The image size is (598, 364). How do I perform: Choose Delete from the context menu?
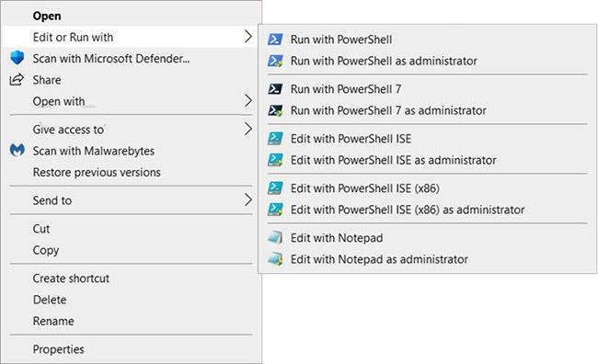click(x=132, y=300)
